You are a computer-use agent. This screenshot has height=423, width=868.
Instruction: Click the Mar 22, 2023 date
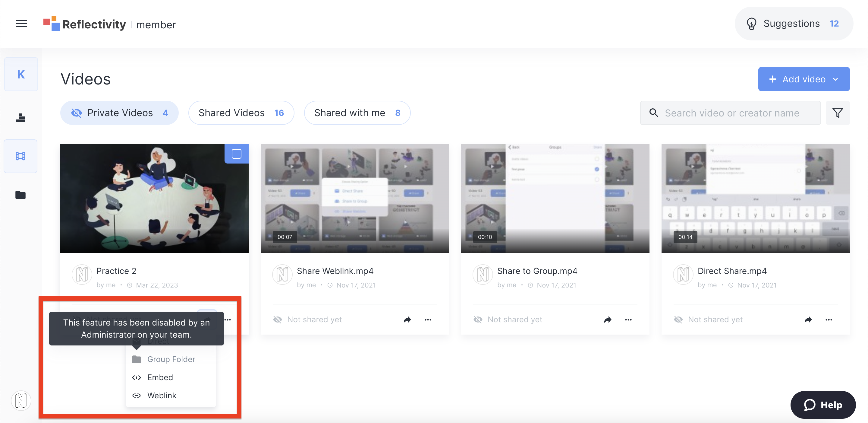tap(157, 285)
